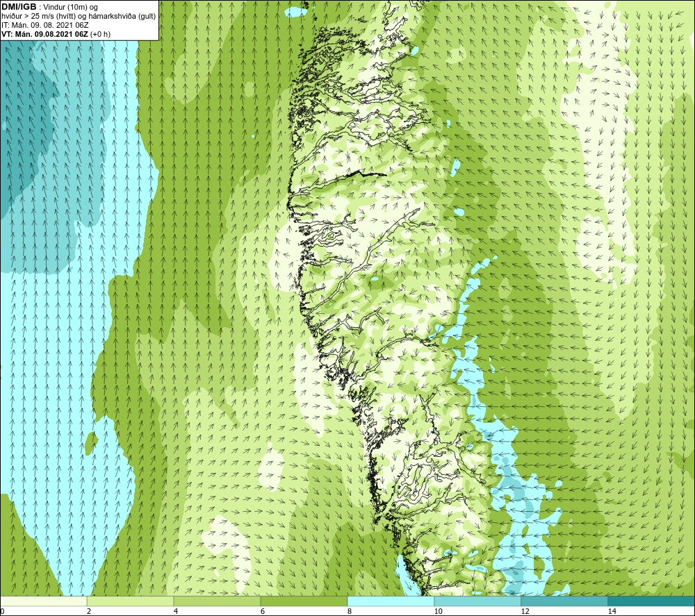Click the light cyan 8–10 m/s legend swatch
This screenshot has height=616, width=695.
coord(391,601)
